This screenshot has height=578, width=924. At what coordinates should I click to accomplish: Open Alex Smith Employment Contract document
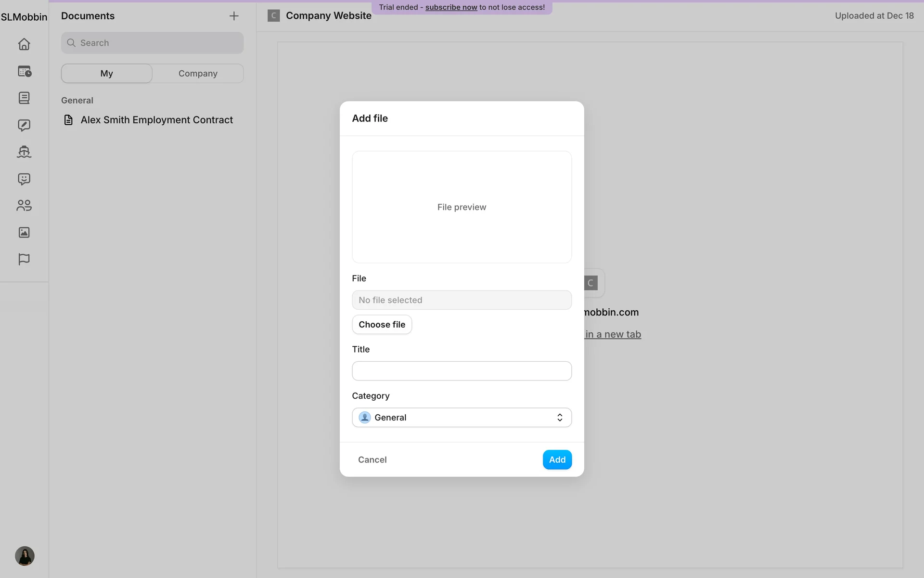(156, 120)
